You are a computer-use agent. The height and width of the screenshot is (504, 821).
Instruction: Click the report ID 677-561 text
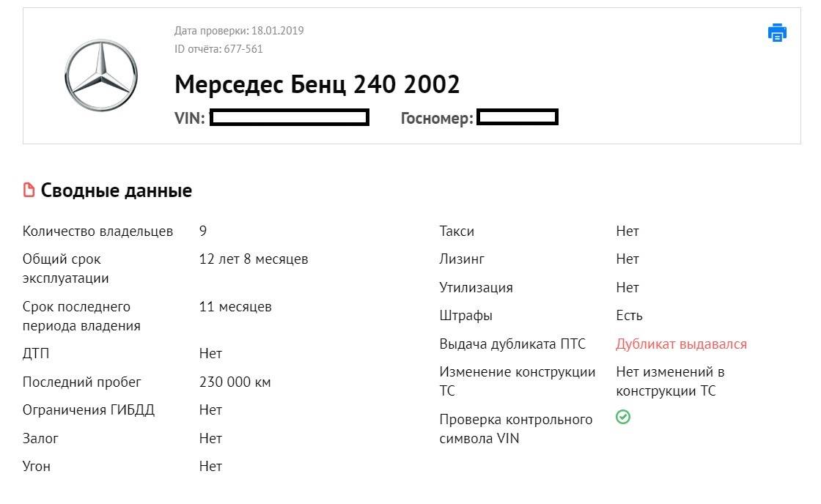point(218,49)
